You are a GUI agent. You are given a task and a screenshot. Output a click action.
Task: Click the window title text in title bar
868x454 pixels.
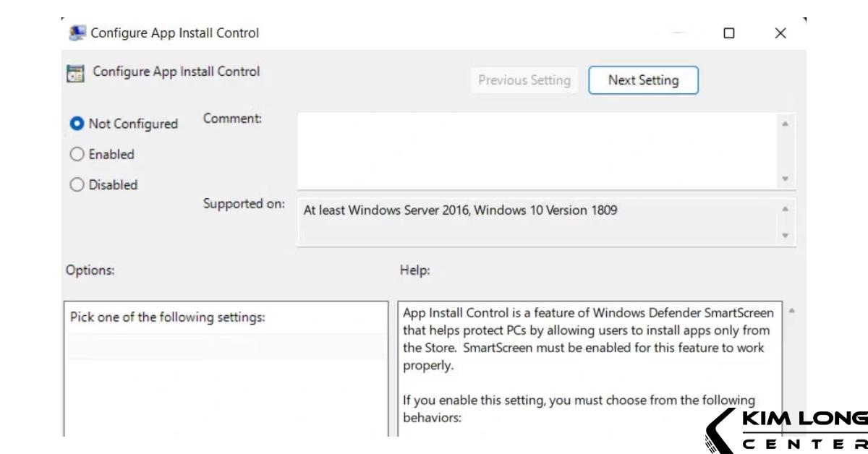point(174,33)
